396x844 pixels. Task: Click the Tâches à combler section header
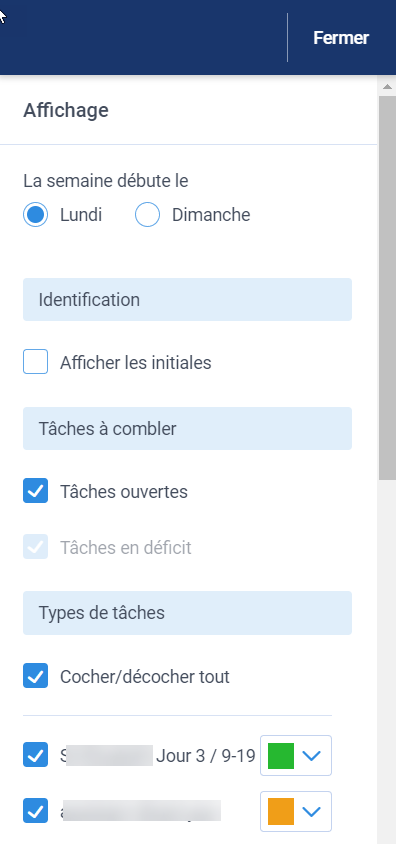(x=187, y=428)
